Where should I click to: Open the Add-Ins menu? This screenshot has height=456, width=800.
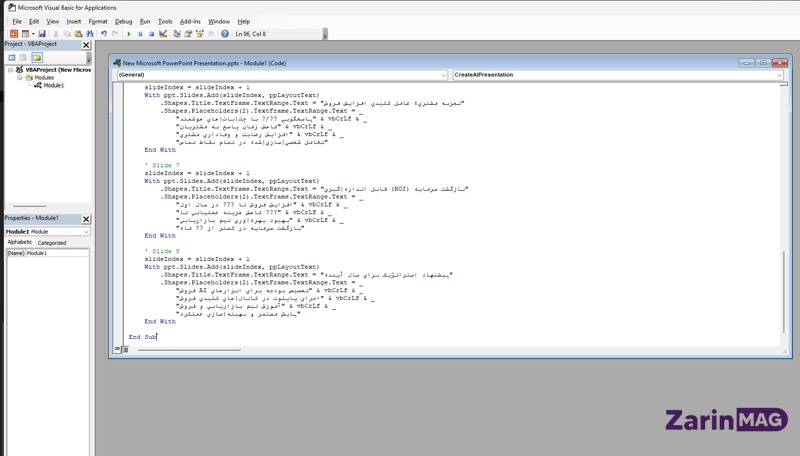(x=190, y=21)
